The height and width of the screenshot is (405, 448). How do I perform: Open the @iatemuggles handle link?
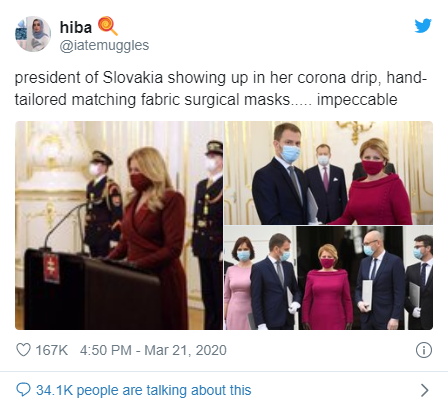[x=104, y=45]
